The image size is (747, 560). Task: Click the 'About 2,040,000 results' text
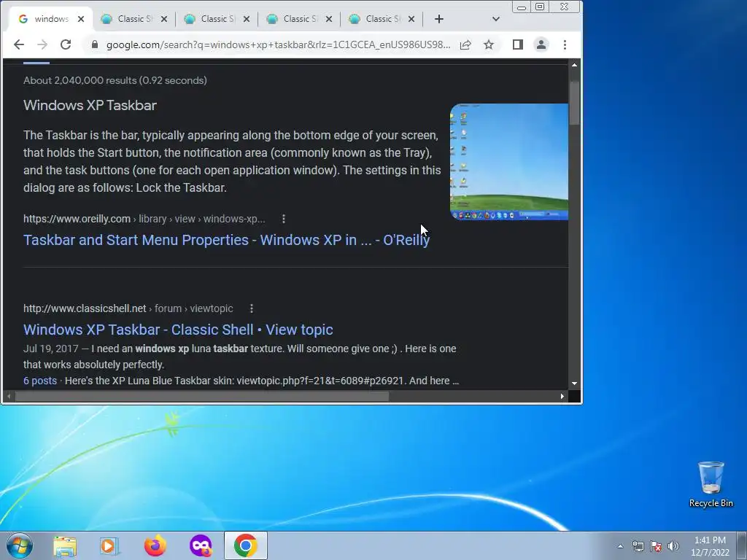tap(115, 80)
